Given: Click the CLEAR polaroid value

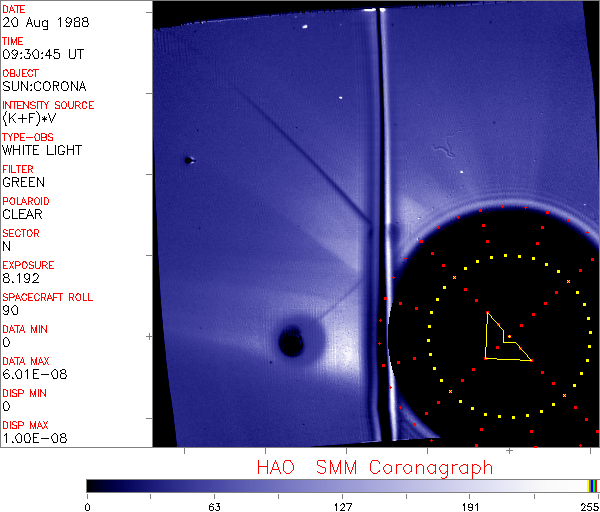Looking at the screenshot, I should tap(23, 215).
